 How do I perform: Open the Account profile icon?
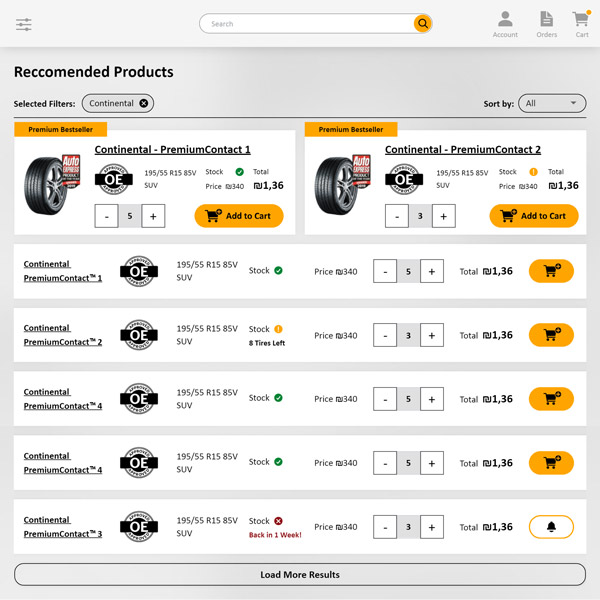pos(505,20)
